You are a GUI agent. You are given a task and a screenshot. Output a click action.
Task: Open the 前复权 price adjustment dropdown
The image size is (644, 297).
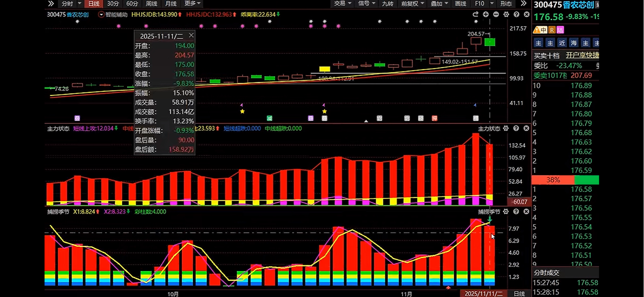[x=412, y=3]
